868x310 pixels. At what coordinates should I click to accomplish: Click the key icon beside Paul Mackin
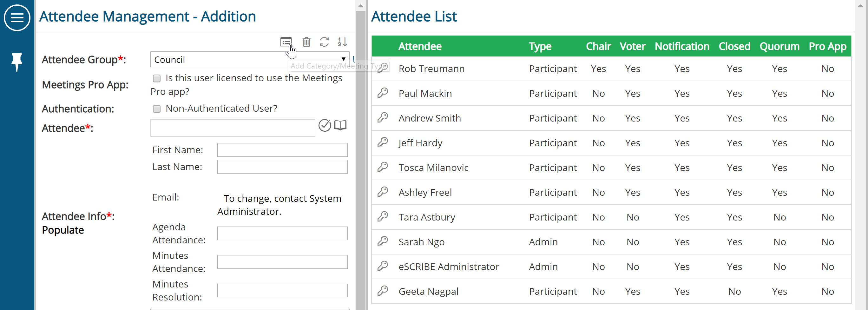(x=383, y=93)
